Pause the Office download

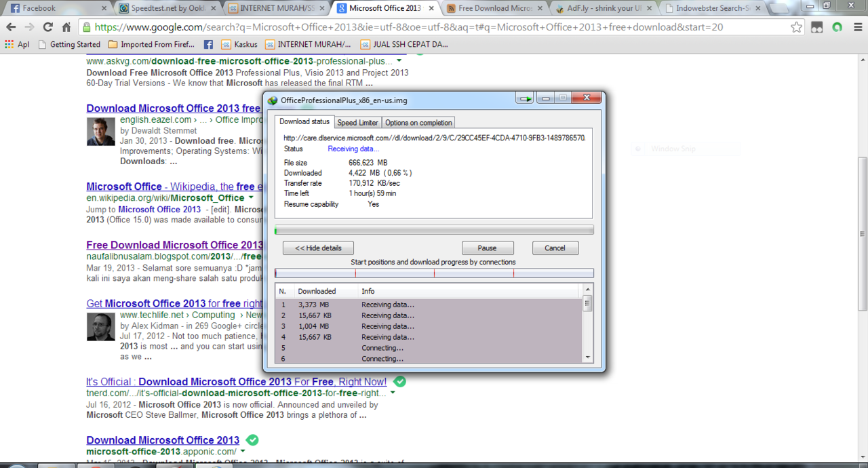[x=487, y=248]
